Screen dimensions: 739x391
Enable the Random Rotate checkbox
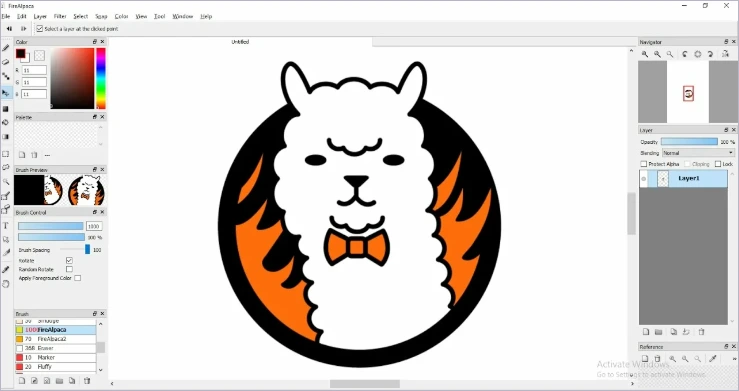(69, 269)
